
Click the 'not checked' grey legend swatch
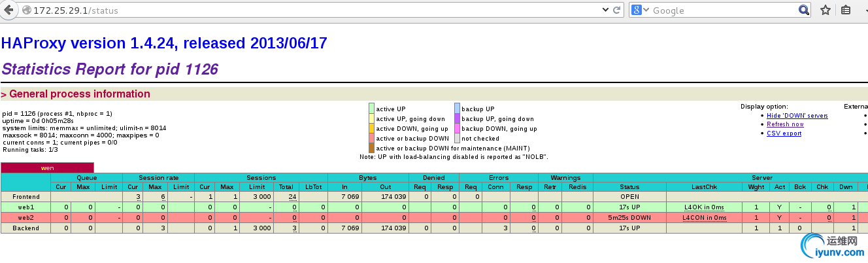[458, 138]
